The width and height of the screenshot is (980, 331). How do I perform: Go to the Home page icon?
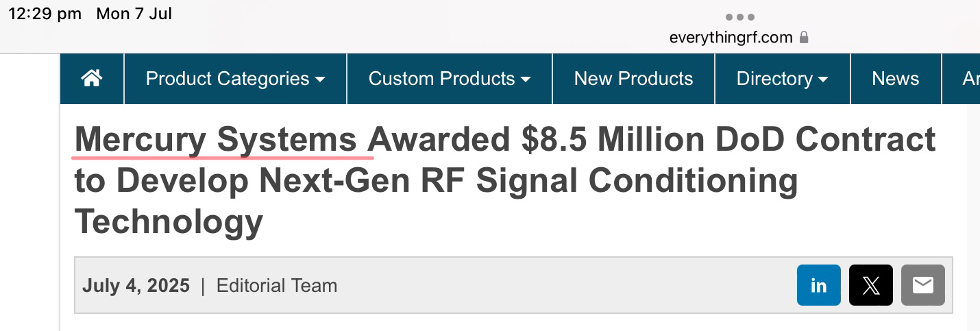(x=92, y=79)
